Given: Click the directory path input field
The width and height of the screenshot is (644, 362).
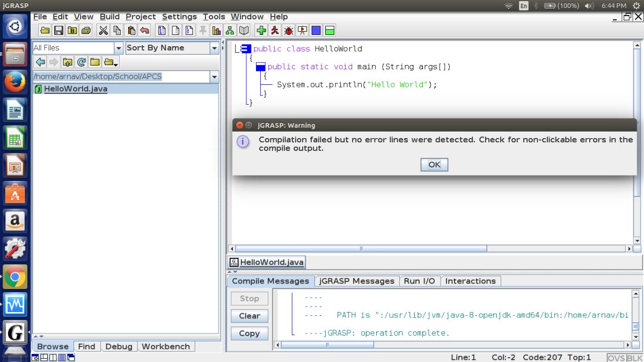Looking at the screenshot, I should [x=121, y=77].
